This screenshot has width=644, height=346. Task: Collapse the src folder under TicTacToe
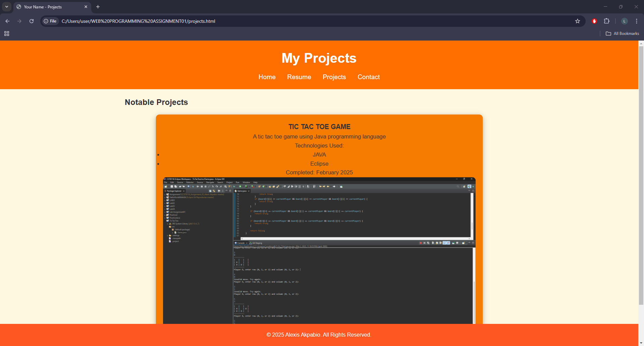[x=167, y=227]
